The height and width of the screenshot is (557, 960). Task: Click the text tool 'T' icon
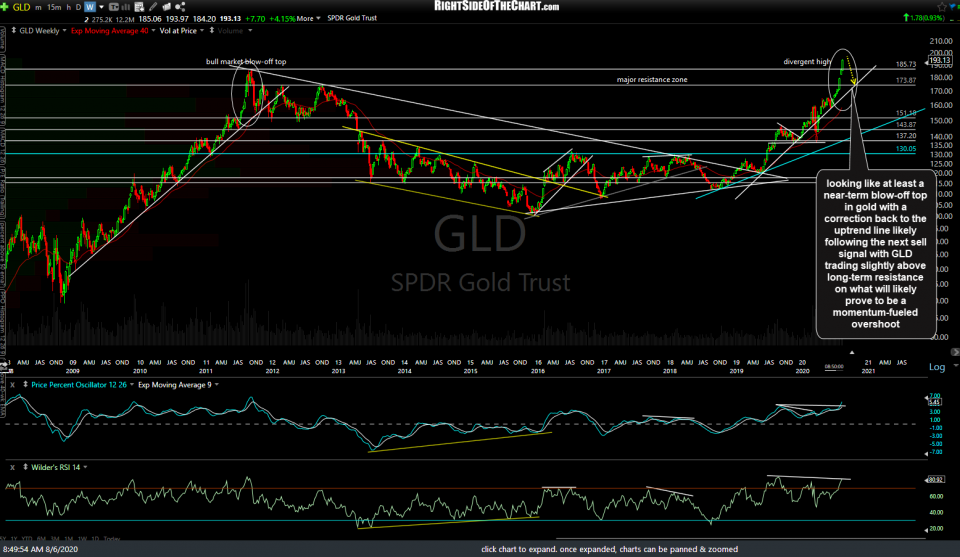(113, 7)
